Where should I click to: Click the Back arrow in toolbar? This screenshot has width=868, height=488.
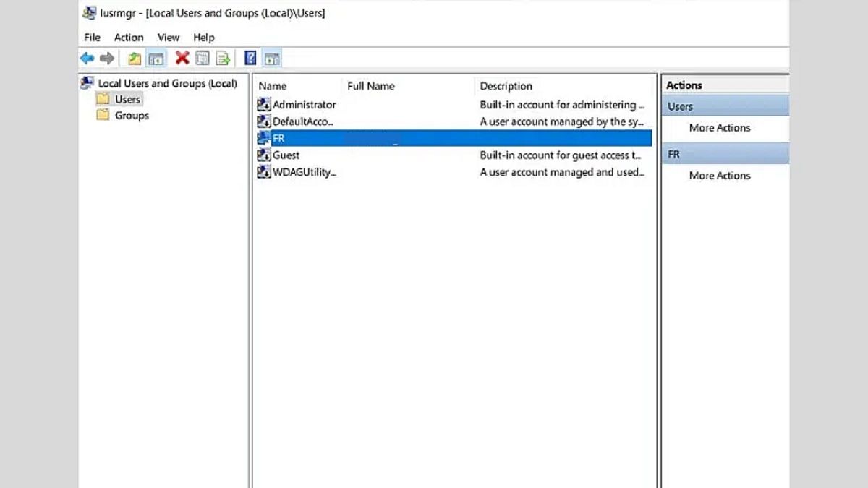coord(87,59)
